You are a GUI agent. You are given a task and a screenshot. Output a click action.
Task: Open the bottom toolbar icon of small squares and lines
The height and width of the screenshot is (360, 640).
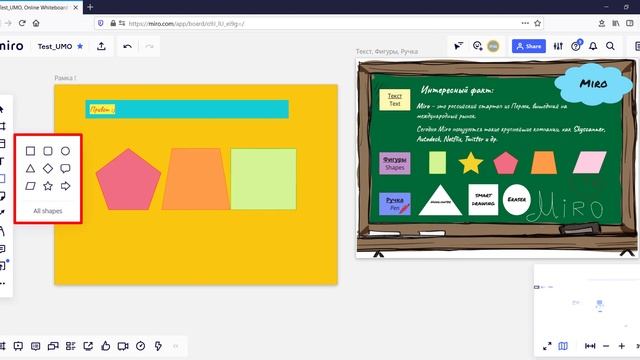71,346
